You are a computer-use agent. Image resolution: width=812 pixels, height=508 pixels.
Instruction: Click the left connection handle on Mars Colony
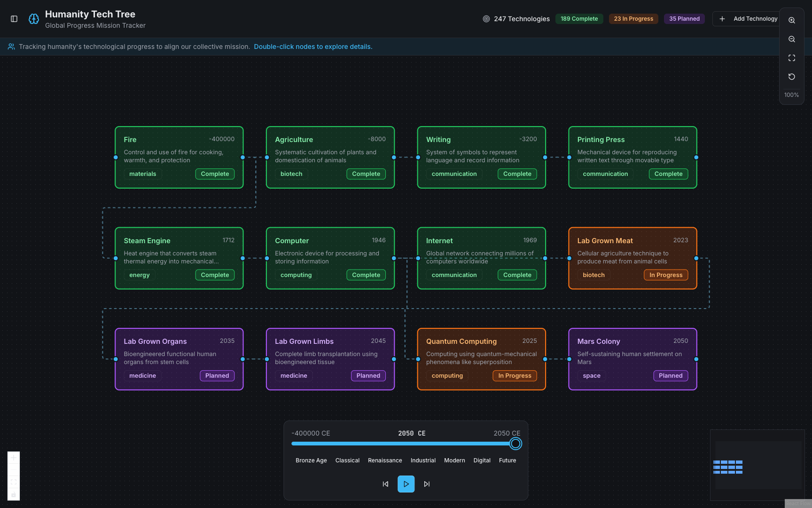point(569,359)
